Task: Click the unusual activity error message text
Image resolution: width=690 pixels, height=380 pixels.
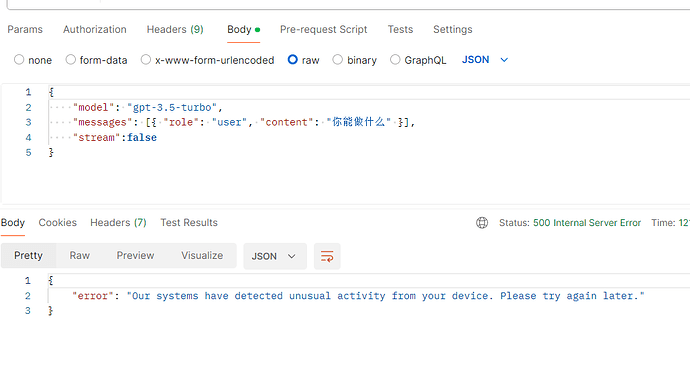Action: coord(385,296)
